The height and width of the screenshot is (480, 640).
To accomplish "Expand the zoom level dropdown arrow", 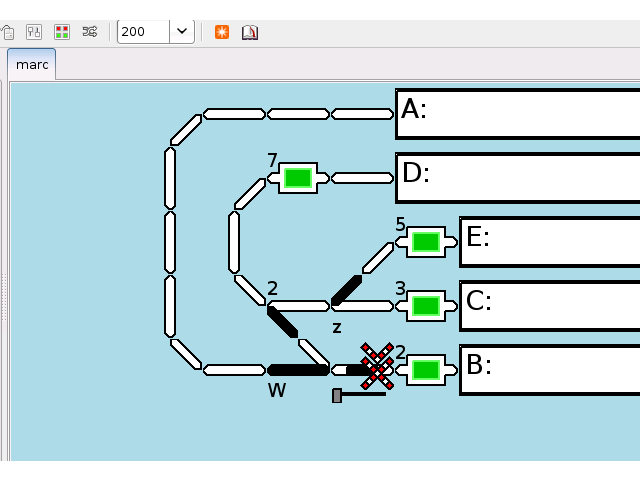I will pyautogui.click(x=182, y=31).
